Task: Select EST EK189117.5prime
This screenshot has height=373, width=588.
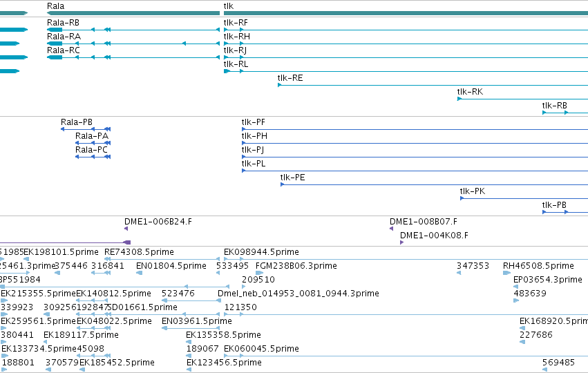Action: (46, 342)
